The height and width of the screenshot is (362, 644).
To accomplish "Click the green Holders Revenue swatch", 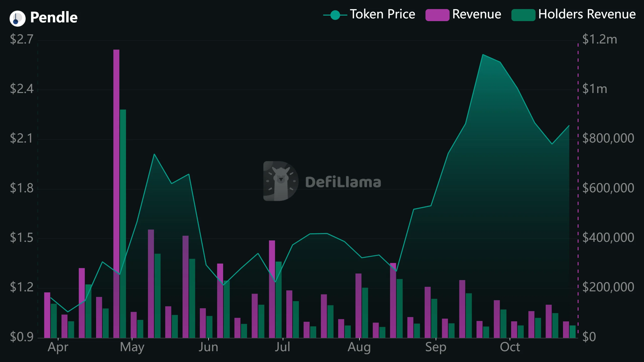I will click(x=523, y=15).
